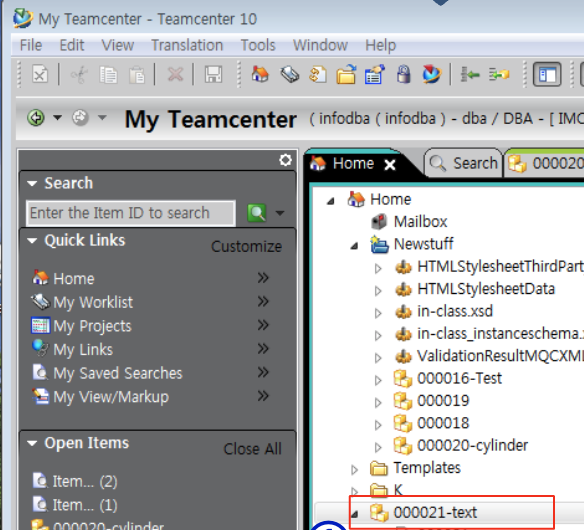Open the Home quick link
This screenshot has height=530, width=584.
tap(74, 279)
